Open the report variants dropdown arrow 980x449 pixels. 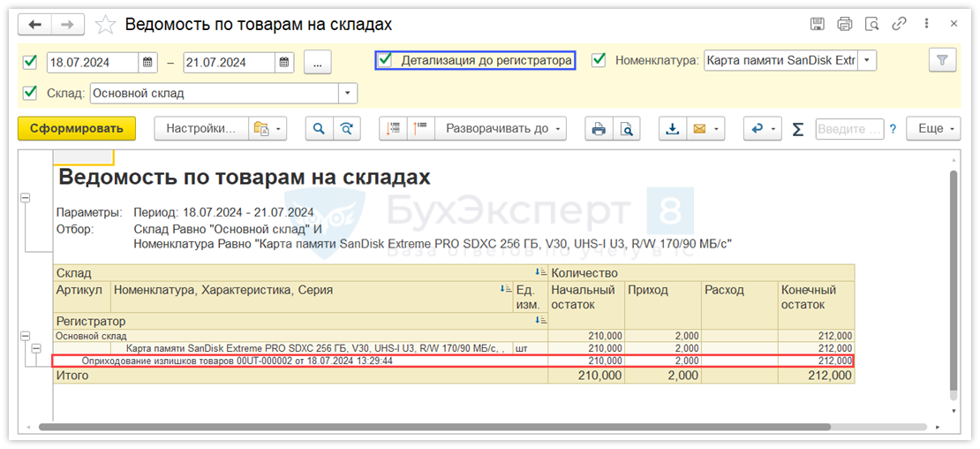coord(279,129)
